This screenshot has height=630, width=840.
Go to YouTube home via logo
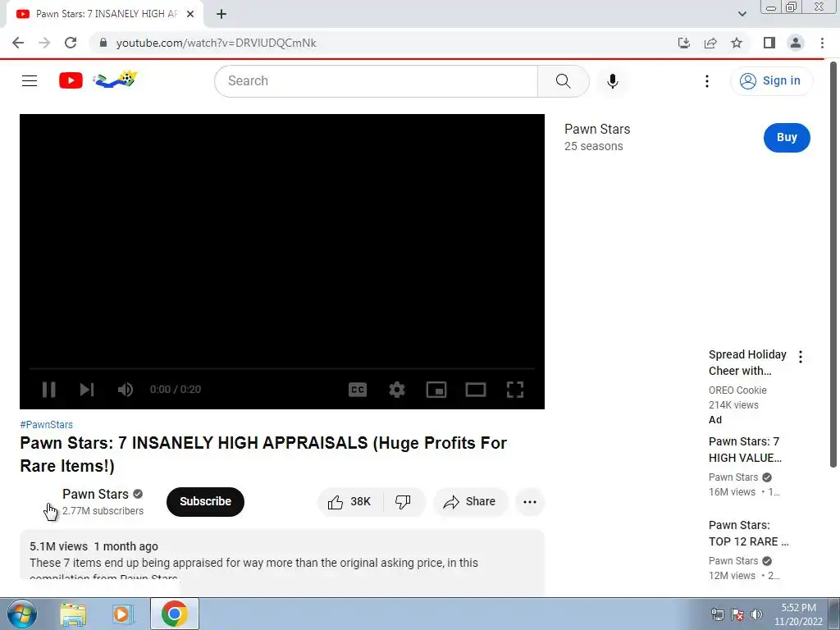click(71, 81)
